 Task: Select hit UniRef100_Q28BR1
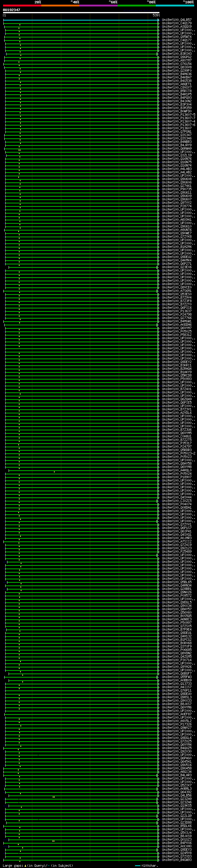(x=177, y=589)
